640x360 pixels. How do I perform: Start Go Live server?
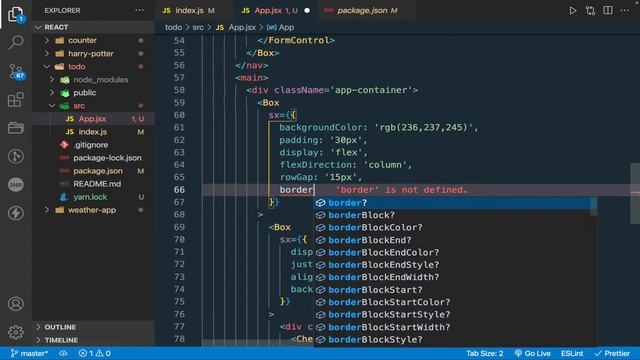click(533, 353)
